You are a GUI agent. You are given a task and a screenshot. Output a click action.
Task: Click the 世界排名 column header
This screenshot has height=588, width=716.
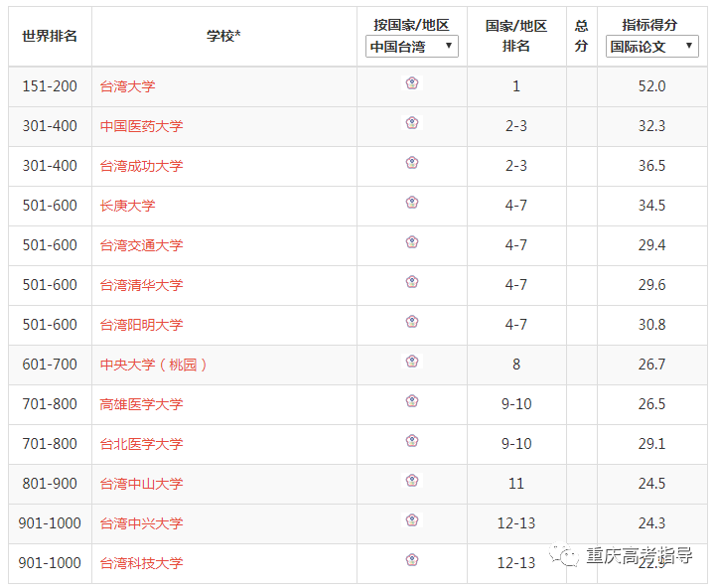click(50, 36)
